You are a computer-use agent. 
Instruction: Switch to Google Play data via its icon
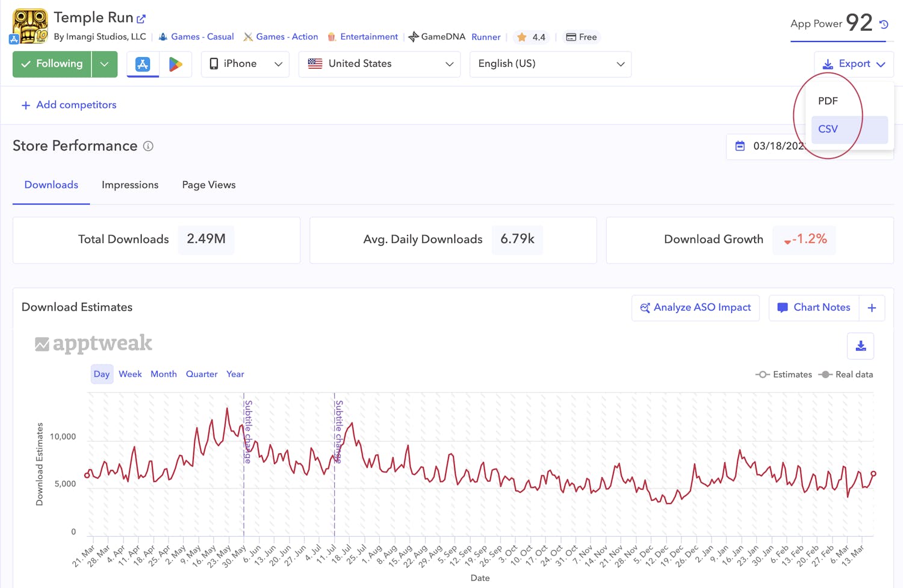pyautogui.click(x=176, y=64)
